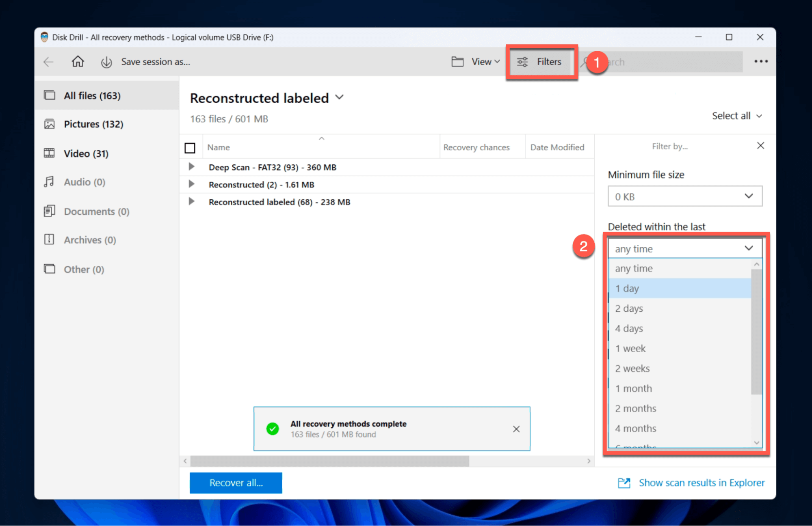Image resolution: width=812 pixels, height=526 pixels.
Task: Toggle the main file list checkbox
Action: click(x=190, y=148)
